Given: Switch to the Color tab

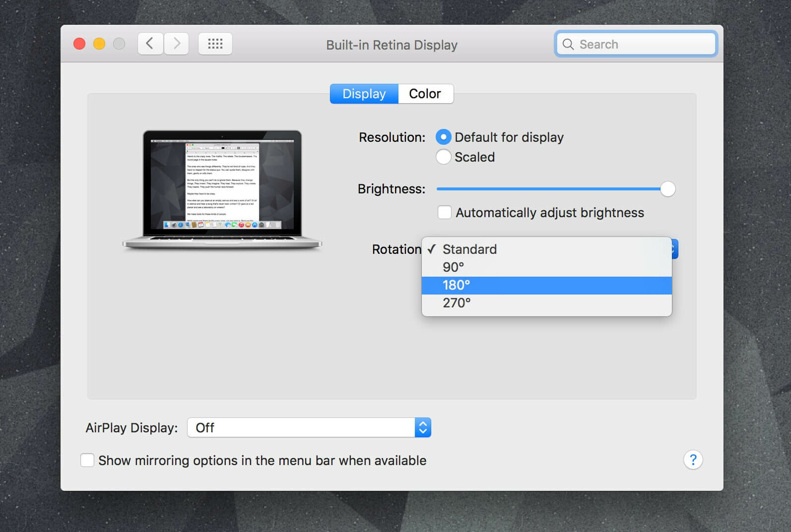Looking at the screenshot, I should point(426,94).
